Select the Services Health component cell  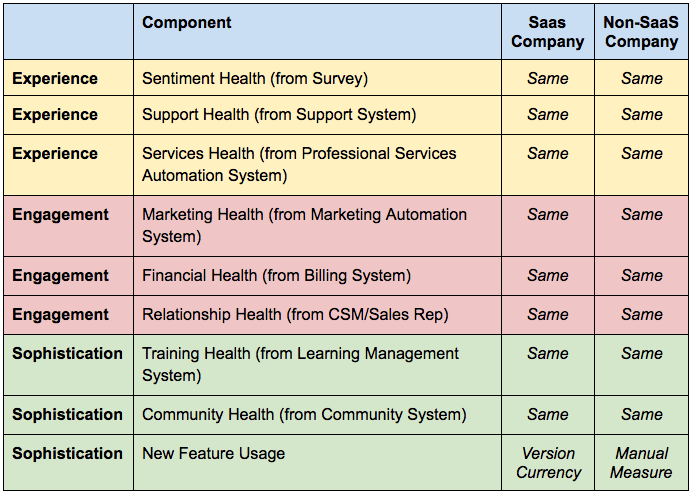299,164
